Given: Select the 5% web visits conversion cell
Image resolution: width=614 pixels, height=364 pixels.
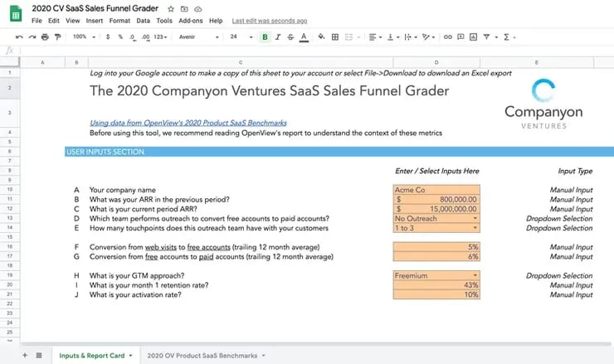Looking at the screenshot, I should 436,247.
